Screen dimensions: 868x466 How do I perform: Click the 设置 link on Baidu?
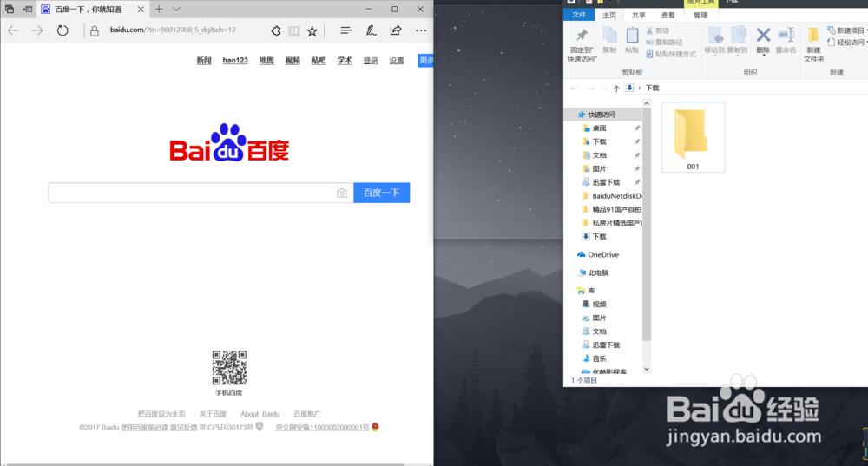coord(397,61)
